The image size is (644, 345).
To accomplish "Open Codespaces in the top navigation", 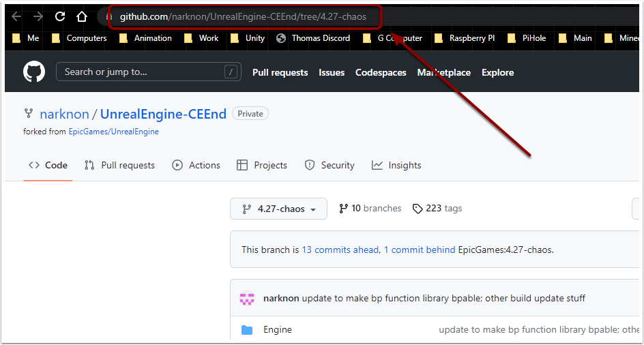I will point(381,72).
